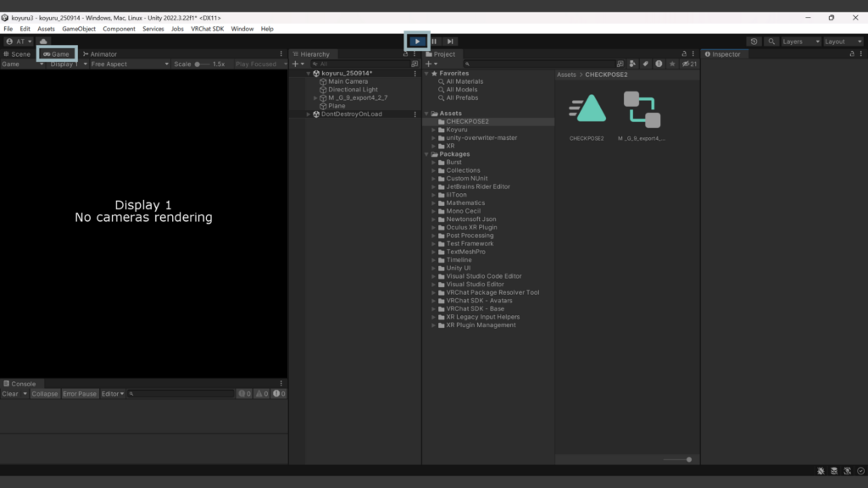This screenshot has height=488, width=868.
Task: Expand the Koyuru folder in Assets
Action: tap(433, 130)
